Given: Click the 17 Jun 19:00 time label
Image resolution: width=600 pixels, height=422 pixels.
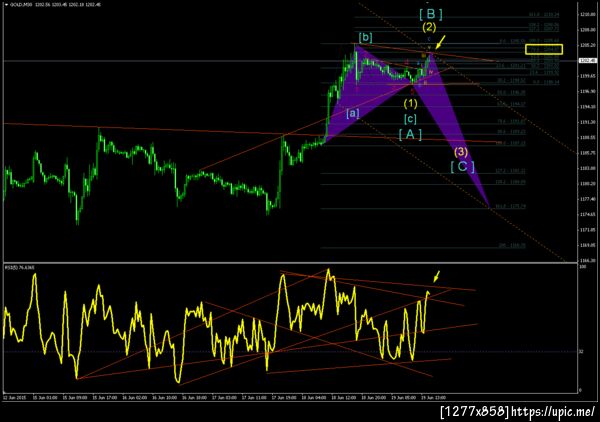Looking at the screenshot, I should pos(285,398).
